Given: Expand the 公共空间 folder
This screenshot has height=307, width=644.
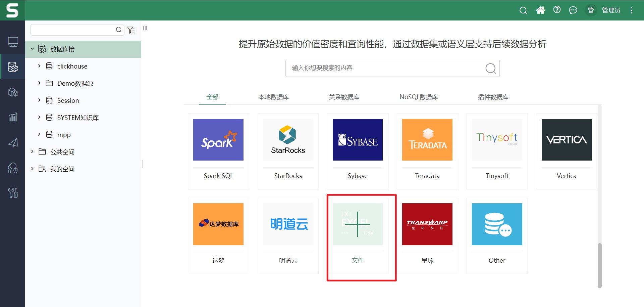Looking at the screenshot, I should click(x=32, y=152).
